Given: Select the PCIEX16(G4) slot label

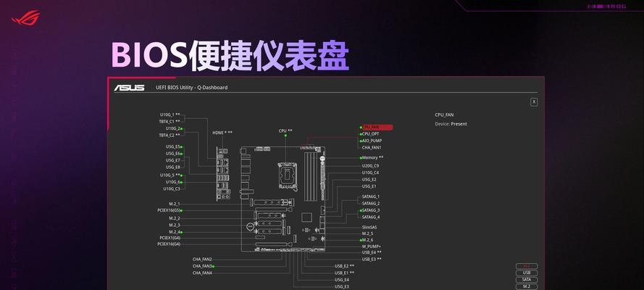Looking at the screenshot, I should click(x=168, y=244).
